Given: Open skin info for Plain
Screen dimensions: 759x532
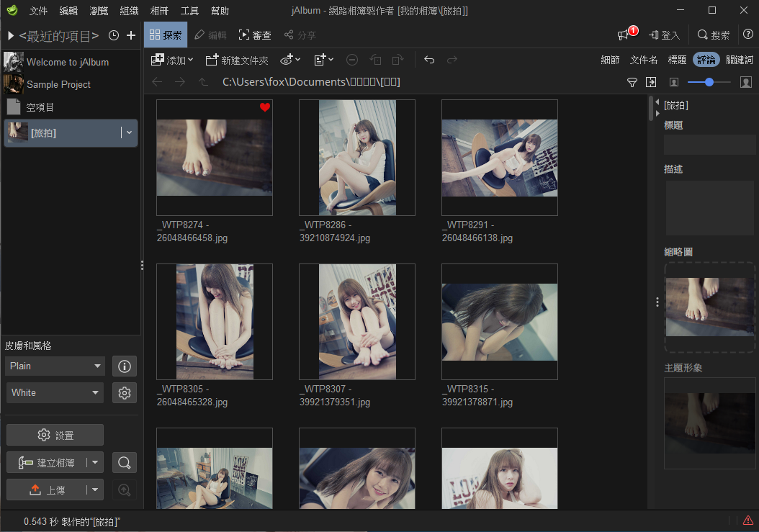Looking at the screenshot, I should [125, 366].
